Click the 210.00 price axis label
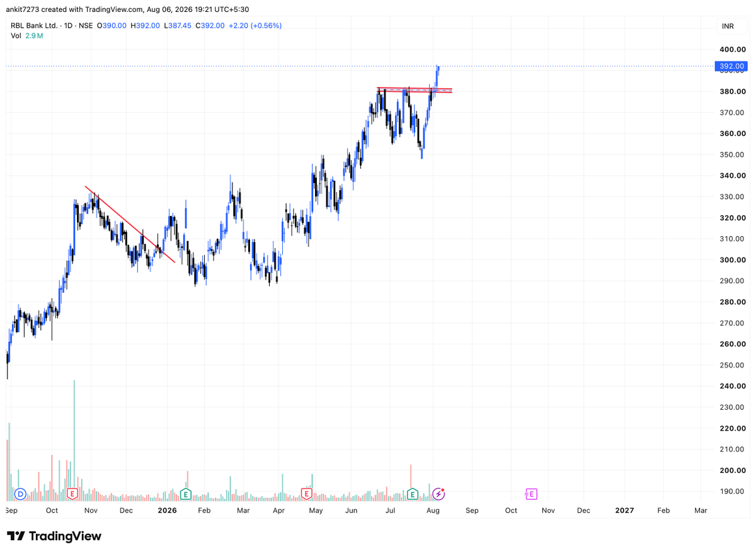This screenshot has height=554, width=756. (733, 449)
